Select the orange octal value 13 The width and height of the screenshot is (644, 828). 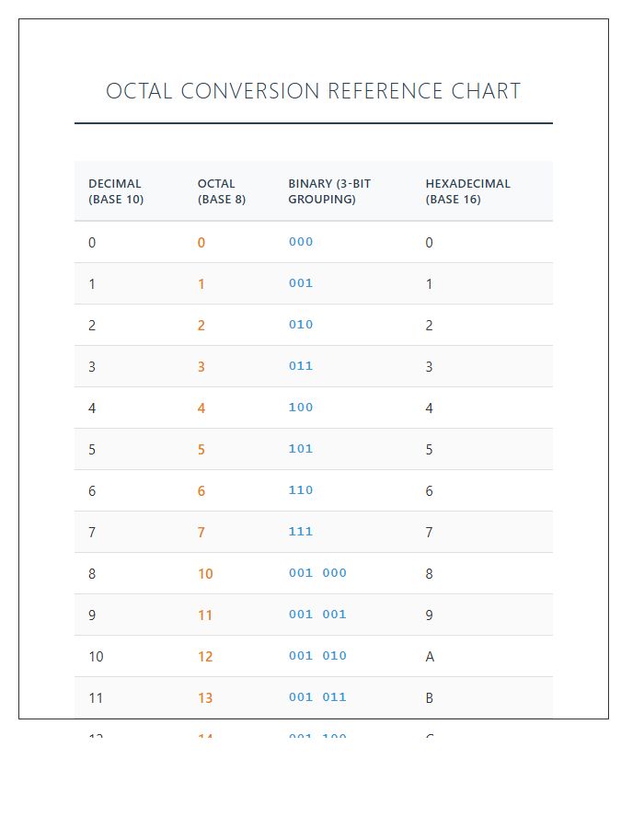click(x=205, y=698)
